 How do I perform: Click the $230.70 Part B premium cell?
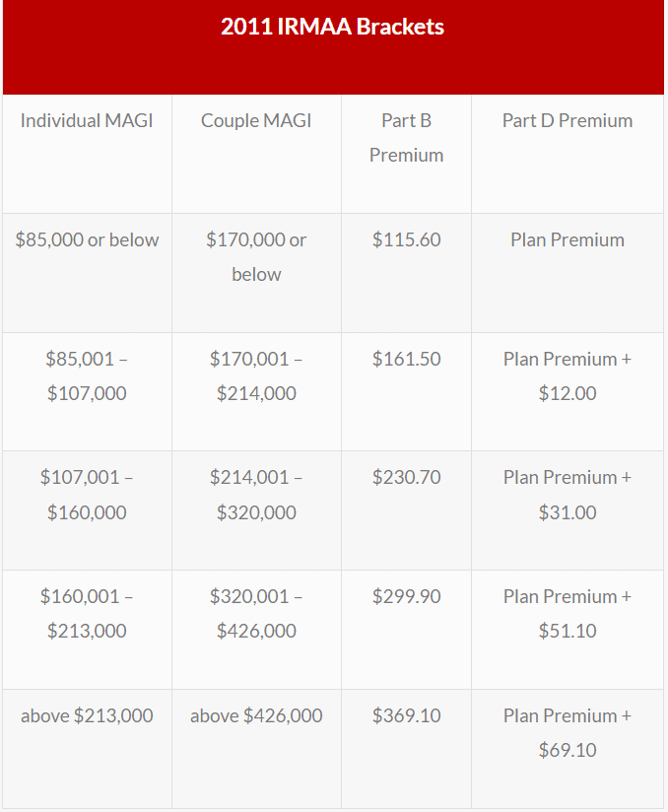[406, 478]
